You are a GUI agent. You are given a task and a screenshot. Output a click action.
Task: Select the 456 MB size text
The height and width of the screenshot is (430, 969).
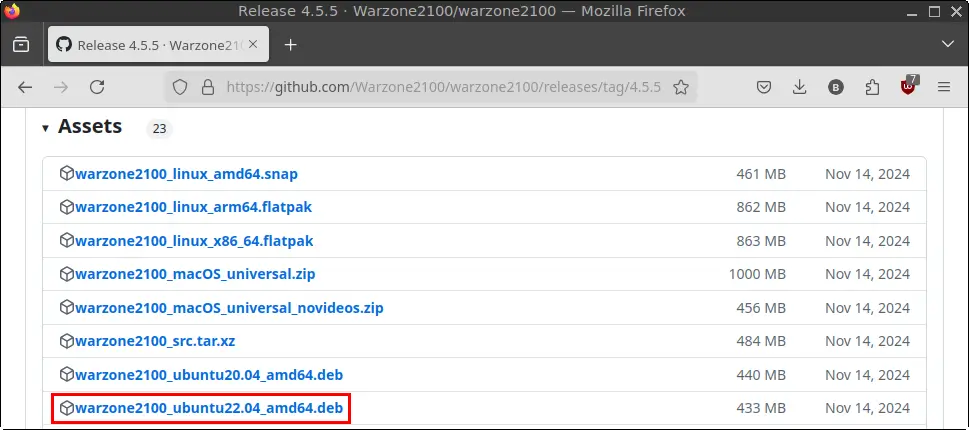(x=761, y=307)
